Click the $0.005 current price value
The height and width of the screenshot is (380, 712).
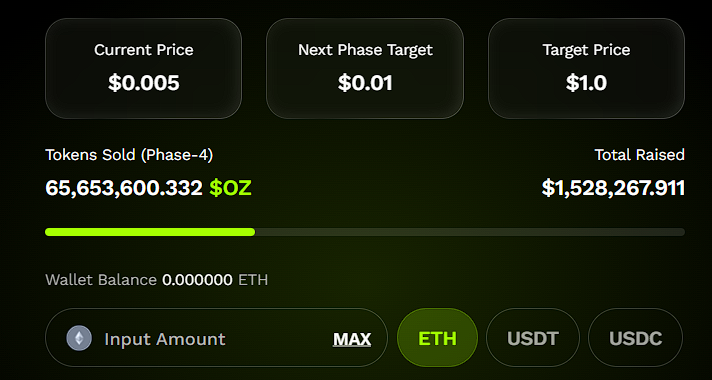coord(143,83)
